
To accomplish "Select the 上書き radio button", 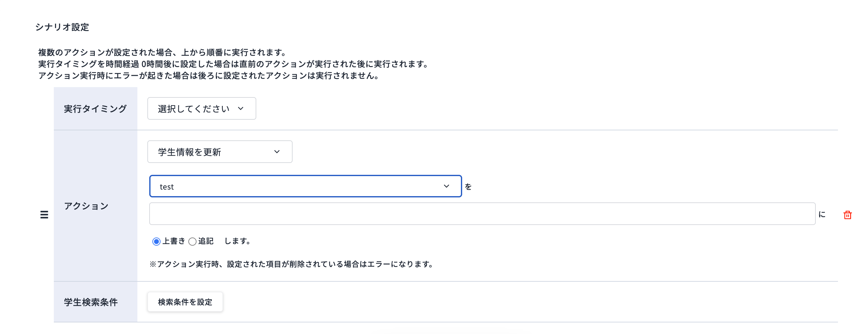I will [156, 241].
